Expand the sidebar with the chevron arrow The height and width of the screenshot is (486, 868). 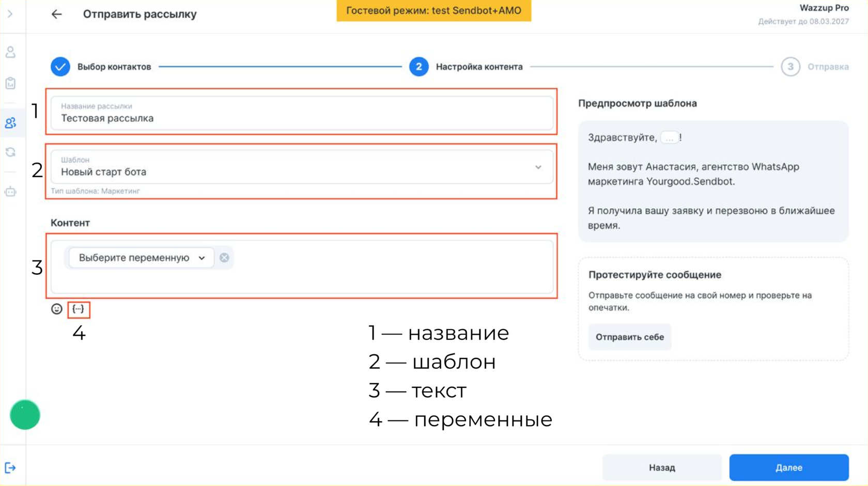click(x=10, y=14)
